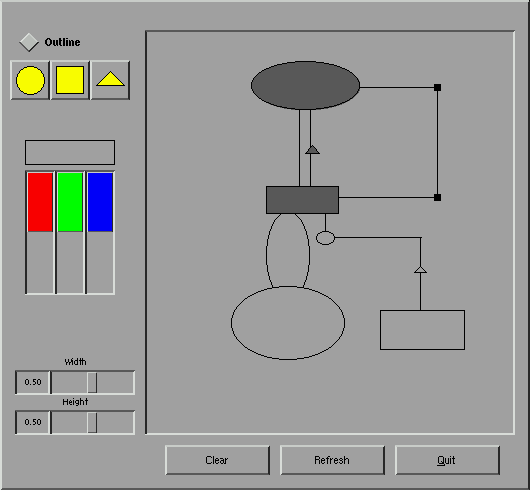
Task: Click the Quit button
Action: [x=447, y=460]
